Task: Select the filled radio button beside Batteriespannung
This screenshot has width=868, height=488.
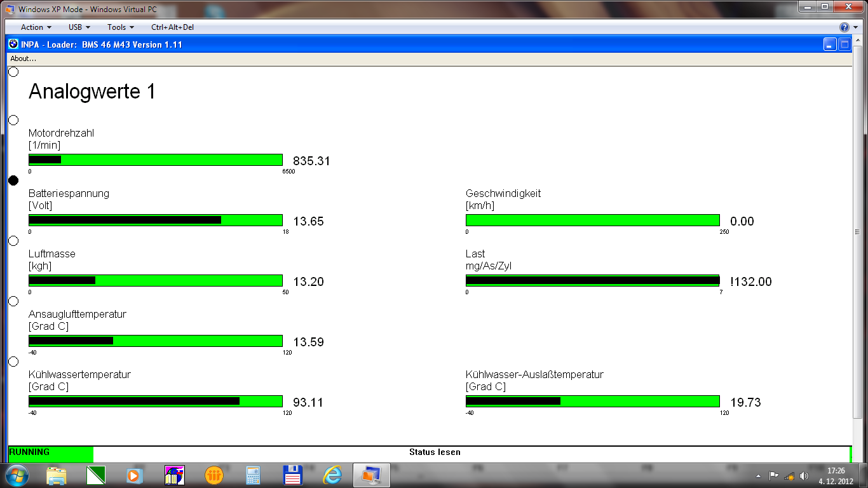Action: pos(13,180)
